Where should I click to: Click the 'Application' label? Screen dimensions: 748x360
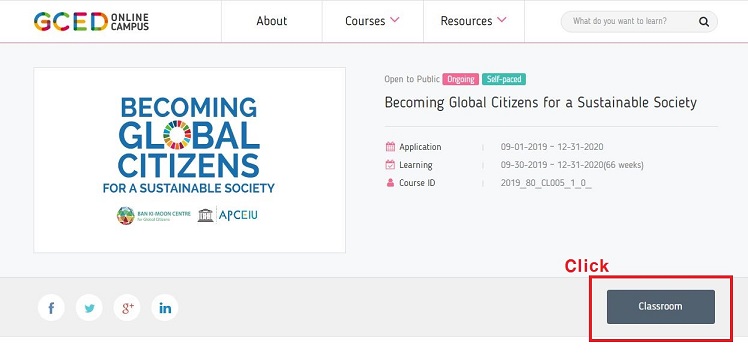(420, 147)
